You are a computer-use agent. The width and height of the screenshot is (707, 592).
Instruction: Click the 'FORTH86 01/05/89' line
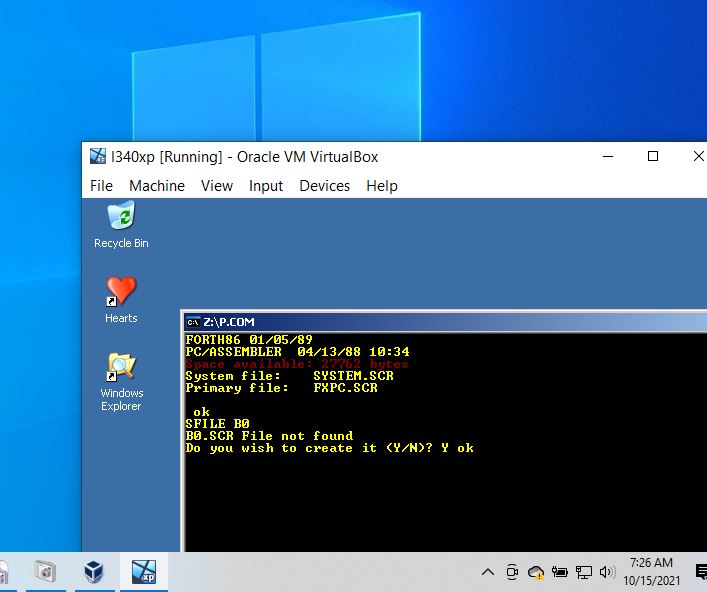click(x=249, y=340)
